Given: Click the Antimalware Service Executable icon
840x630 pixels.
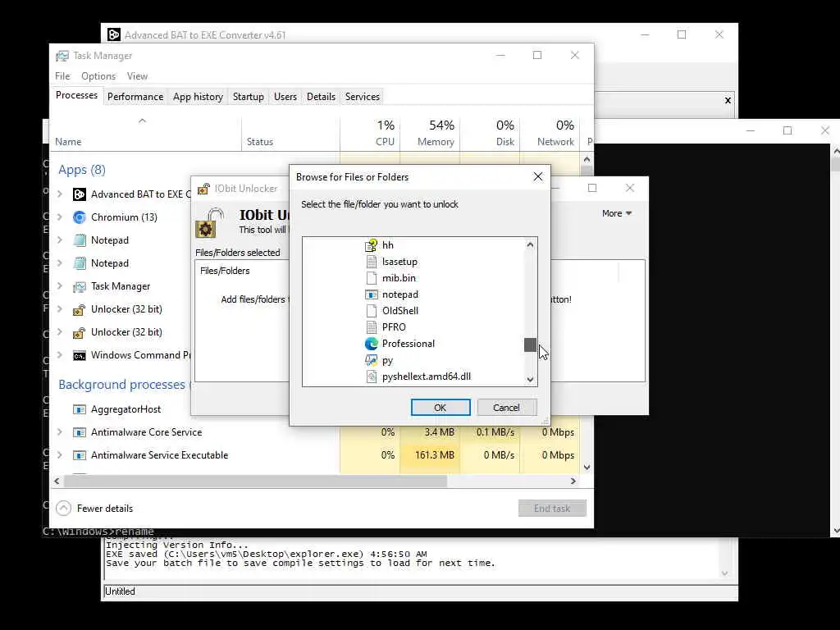Looking at the screenshot, I should click(x=80, y=455).
